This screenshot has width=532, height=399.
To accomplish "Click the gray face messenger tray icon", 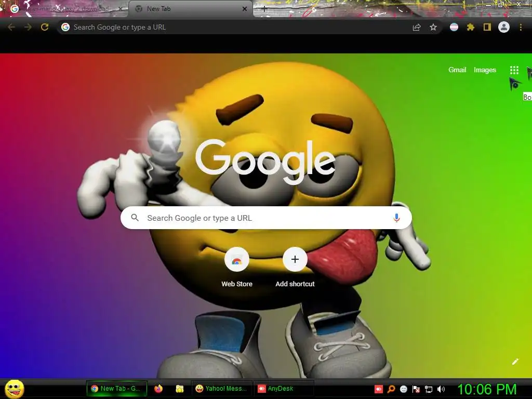I will coord(403,389).
